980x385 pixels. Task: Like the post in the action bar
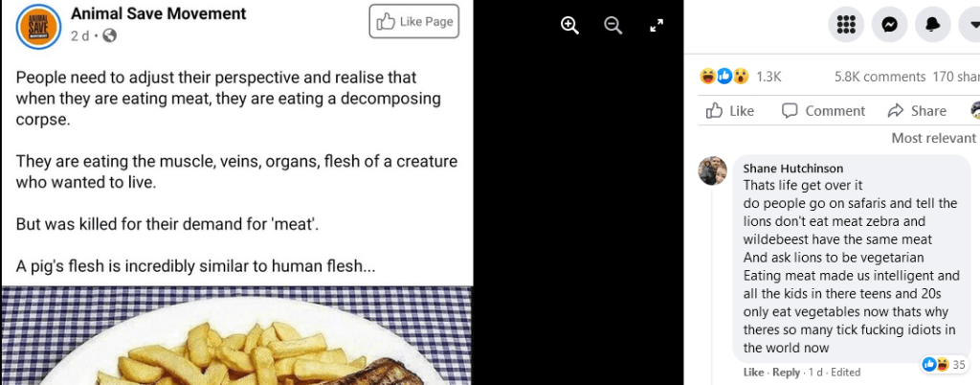(x=730, y=111)
